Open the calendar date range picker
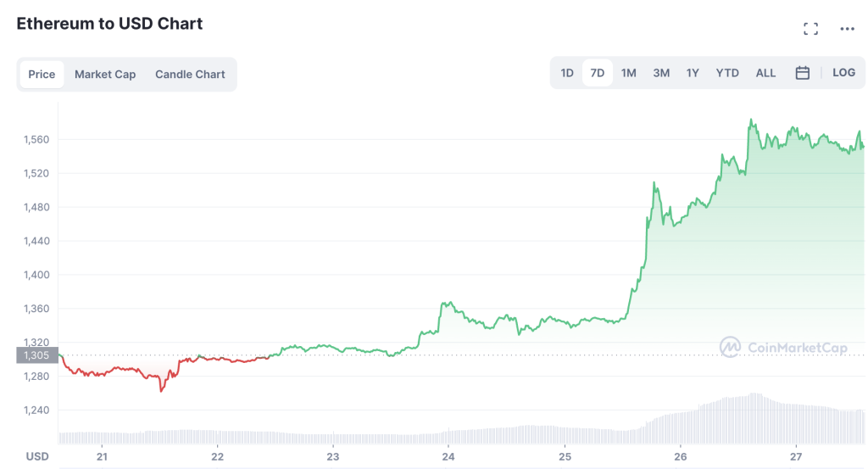The image size is (868, 469). [802, 73]
